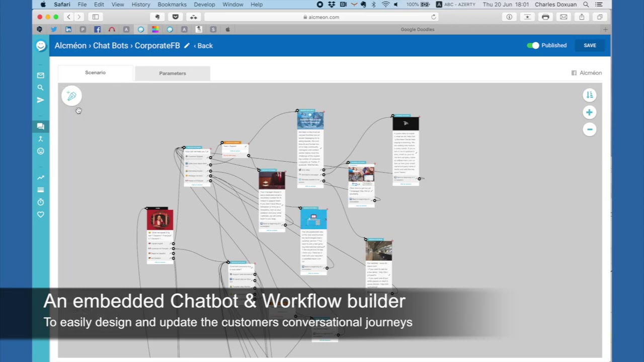The image size is (644, 362).
Task: Click the Alcméon Facebook page label
Action: click(587, 73)
